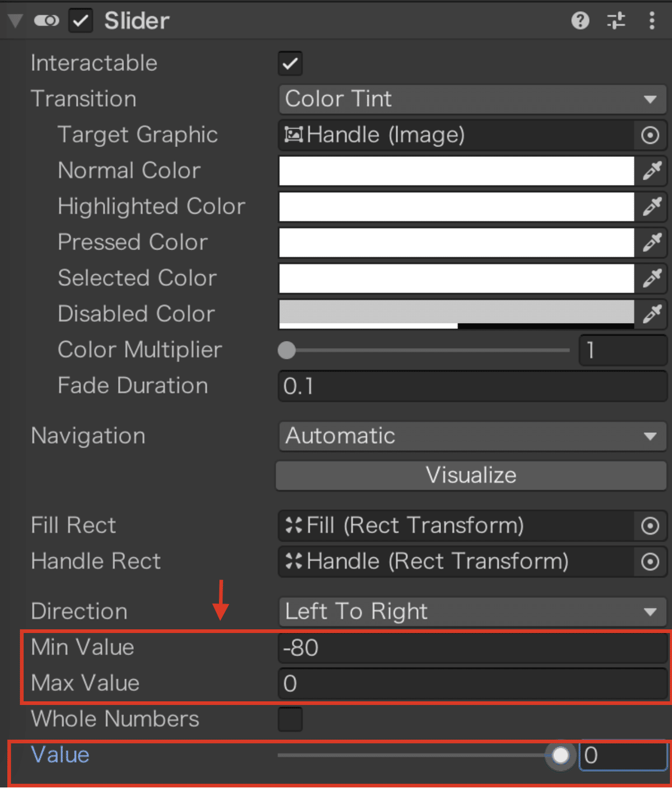
Task: Open the Slider component help reference
Action: pyautogui.click(x=580, y=21)
